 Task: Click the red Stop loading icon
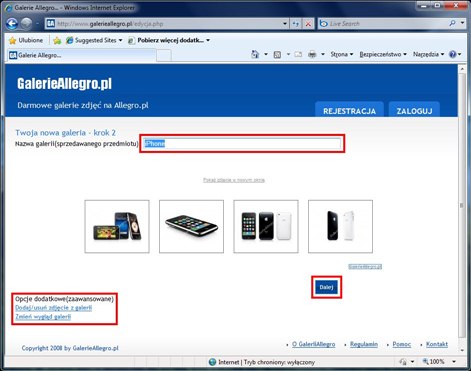pos(308,24)
